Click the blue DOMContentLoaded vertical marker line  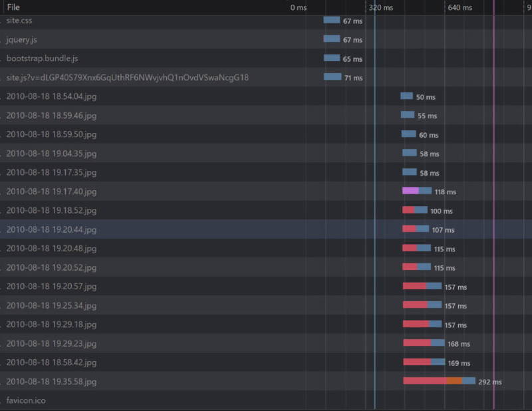pos(374,200)
